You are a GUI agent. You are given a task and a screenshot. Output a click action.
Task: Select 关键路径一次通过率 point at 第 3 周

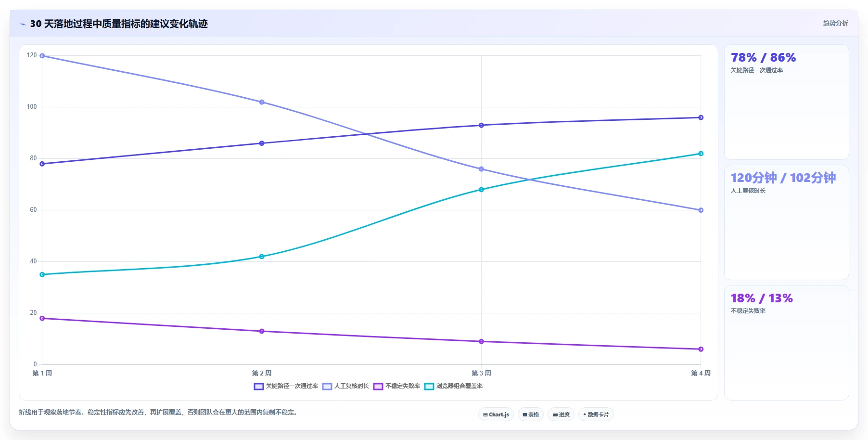[x=481, y=125]
